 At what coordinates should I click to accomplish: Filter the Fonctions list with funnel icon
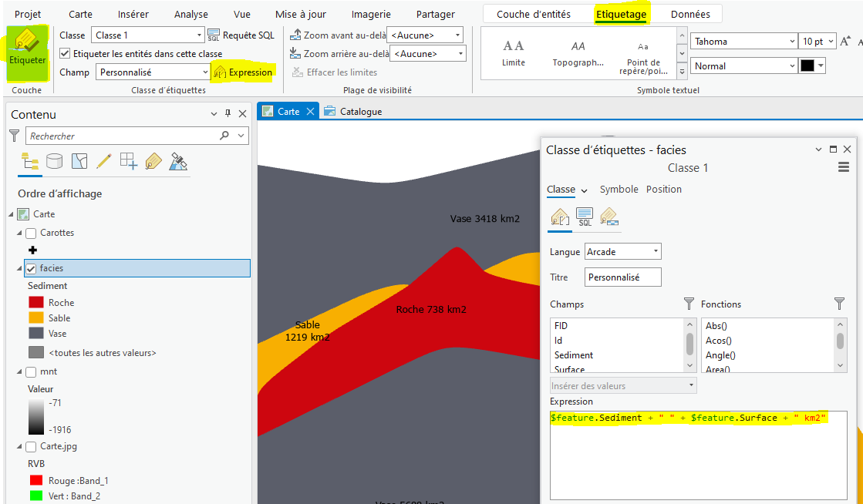tap(840, 304)
